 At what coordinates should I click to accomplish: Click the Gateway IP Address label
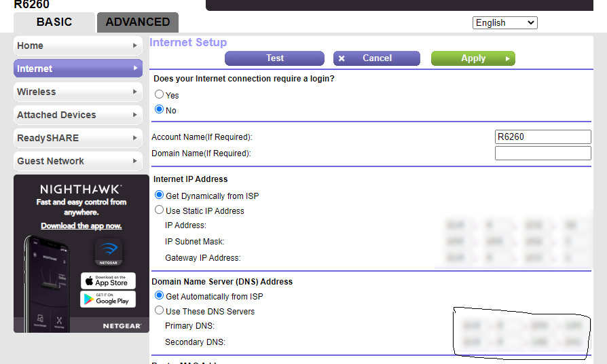point(203,258)
